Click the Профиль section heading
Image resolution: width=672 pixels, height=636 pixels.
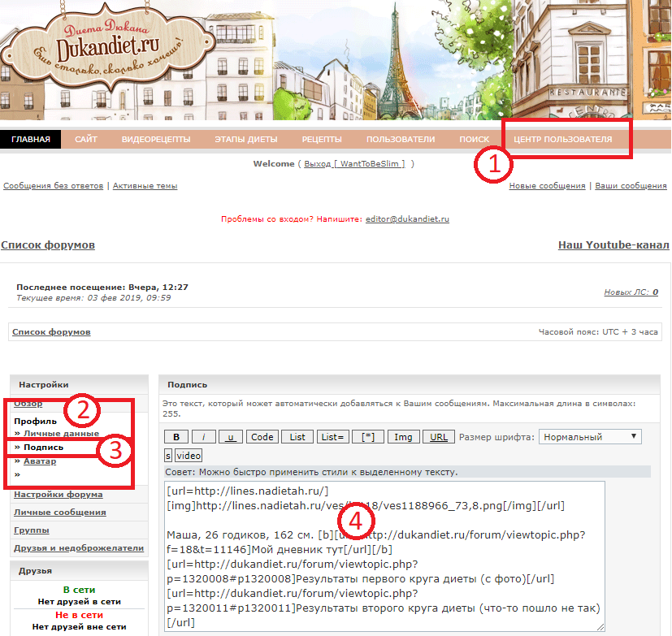[35, 421]
